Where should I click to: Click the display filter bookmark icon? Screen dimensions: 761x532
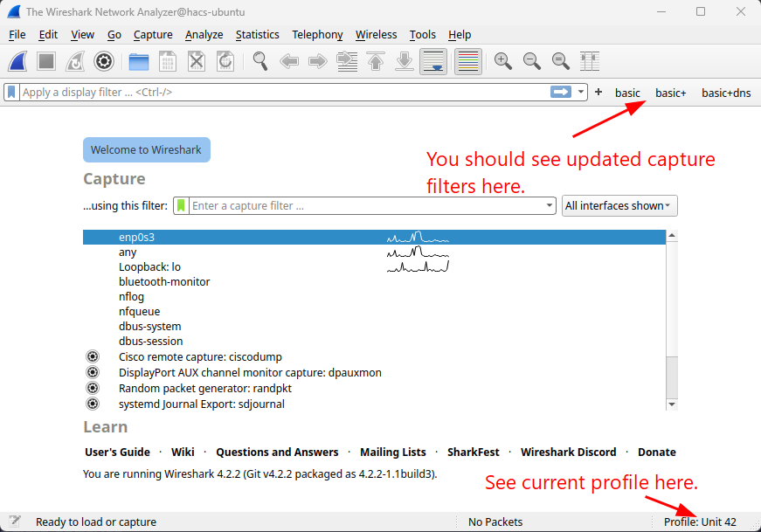tap(11, 92)
